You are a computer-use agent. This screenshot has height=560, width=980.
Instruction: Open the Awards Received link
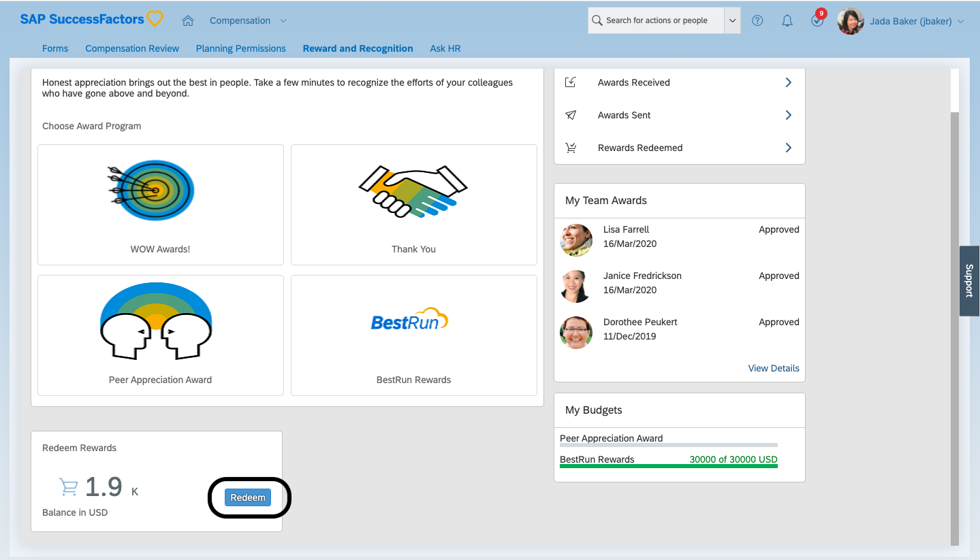click(x=633, y=82)
